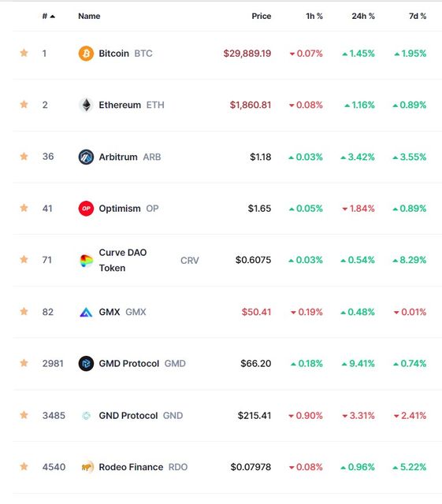Sort the table by 7d % header
The image size is (442, 504).
(418, 16)
